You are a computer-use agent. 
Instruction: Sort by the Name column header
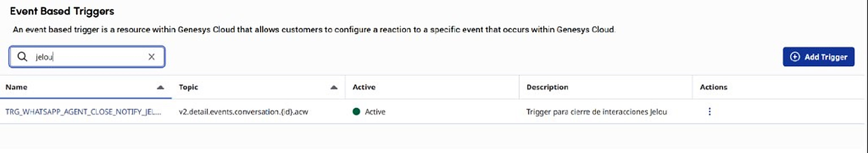(16, 87)
